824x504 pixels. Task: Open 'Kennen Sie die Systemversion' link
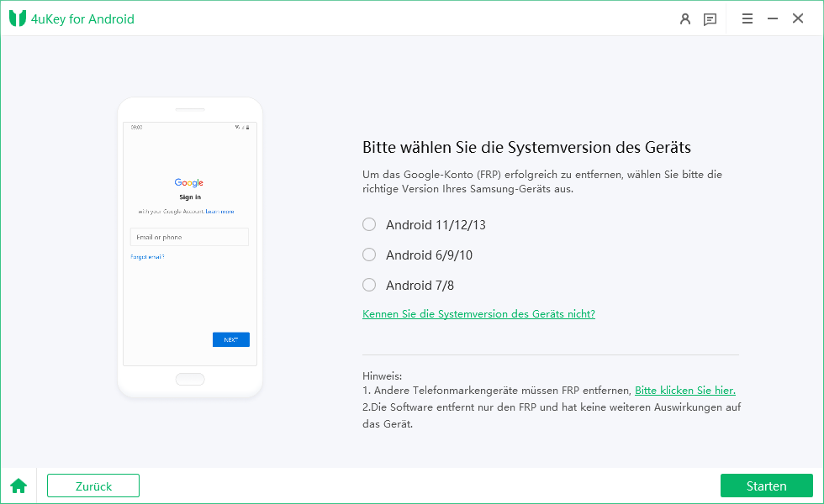coord(478,314)
